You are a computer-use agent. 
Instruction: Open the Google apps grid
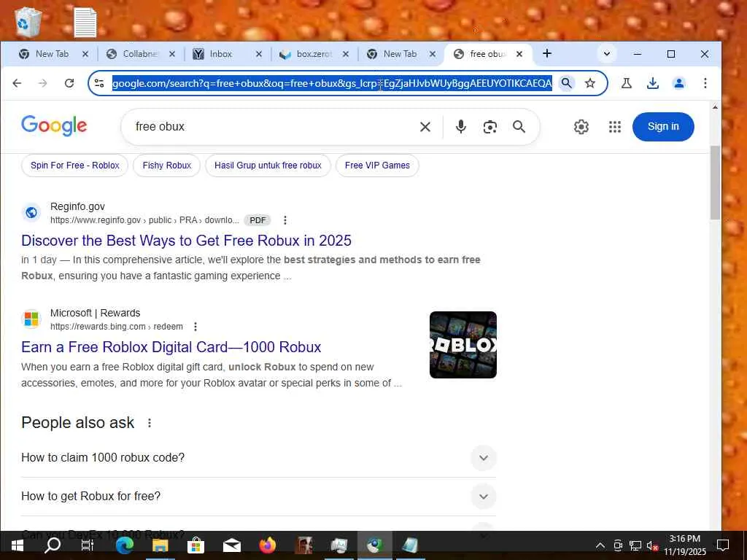click(614, 127)
